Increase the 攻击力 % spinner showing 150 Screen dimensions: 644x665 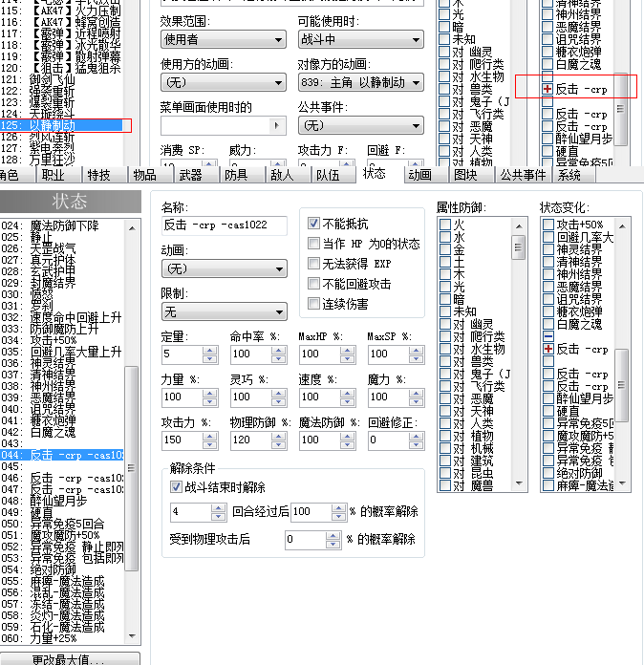[209, 436]
